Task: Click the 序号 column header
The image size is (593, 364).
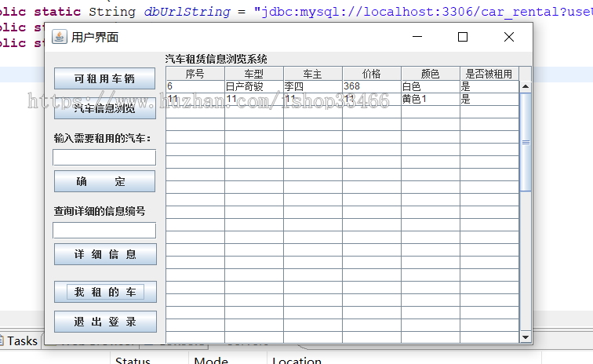Action: pyautogui.click(x=195, y=74)
